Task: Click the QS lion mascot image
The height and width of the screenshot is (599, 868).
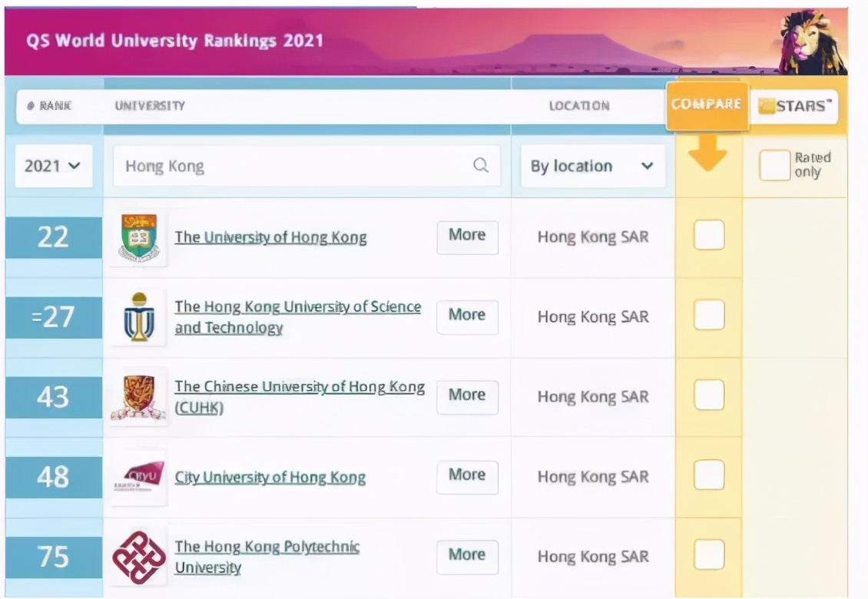Action: point(812,42)
